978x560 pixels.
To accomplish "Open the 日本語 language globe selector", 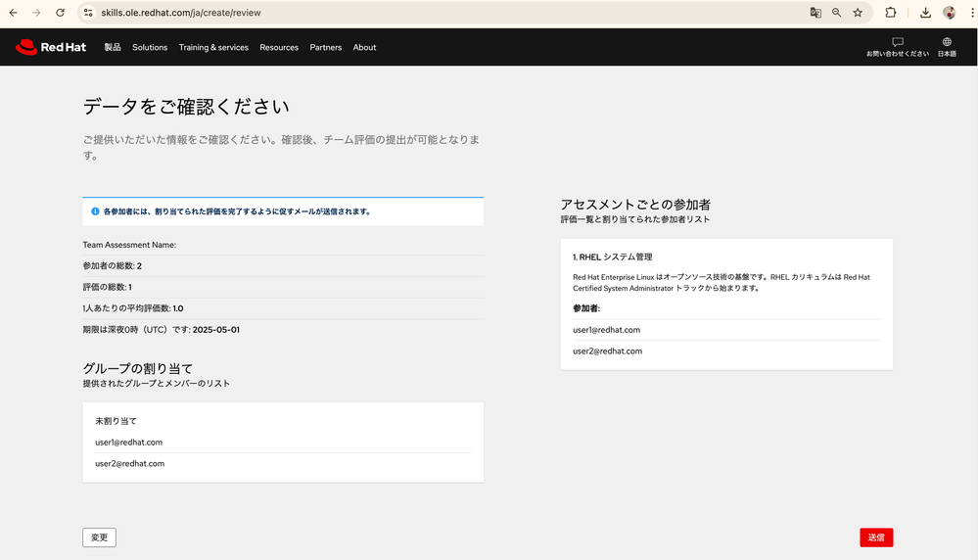I will click(x=947, y=42).
